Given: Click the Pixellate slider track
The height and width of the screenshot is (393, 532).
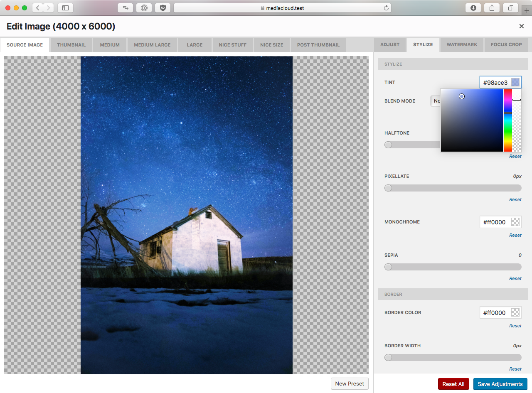Looking at the screenshot, I should 453,188.
